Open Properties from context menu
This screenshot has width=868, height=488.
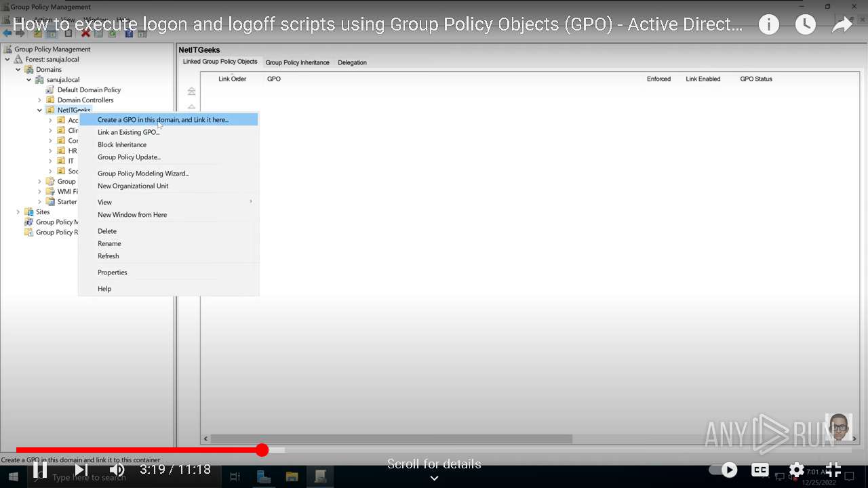169,272
